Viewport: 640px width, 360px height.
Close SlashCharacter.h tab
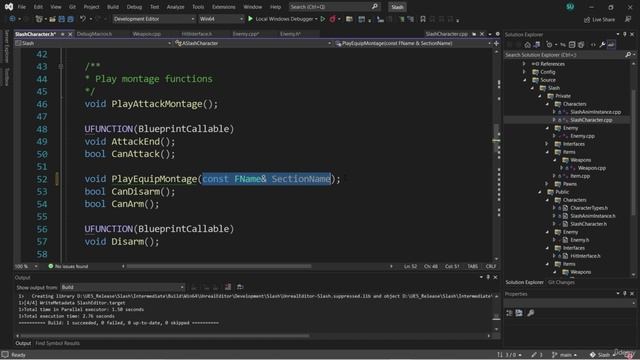(70, 34)
